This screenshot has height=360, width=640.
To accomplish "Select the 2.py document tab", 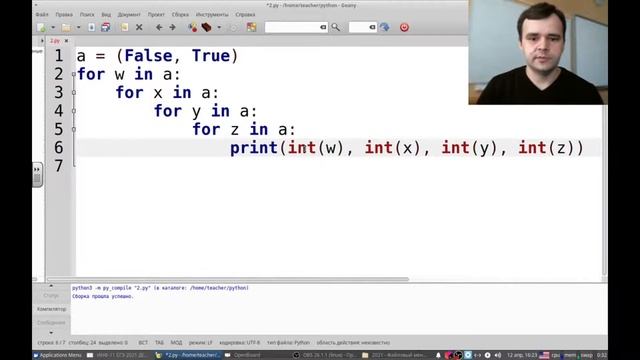I will click(55, 41).
